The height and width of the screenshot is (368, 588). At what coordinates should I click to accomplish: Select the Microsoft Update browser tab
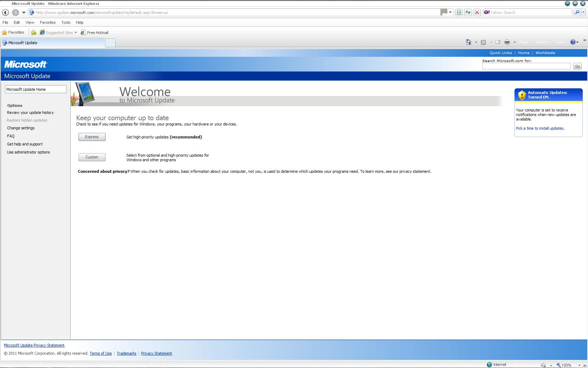[x=53, y=43]
